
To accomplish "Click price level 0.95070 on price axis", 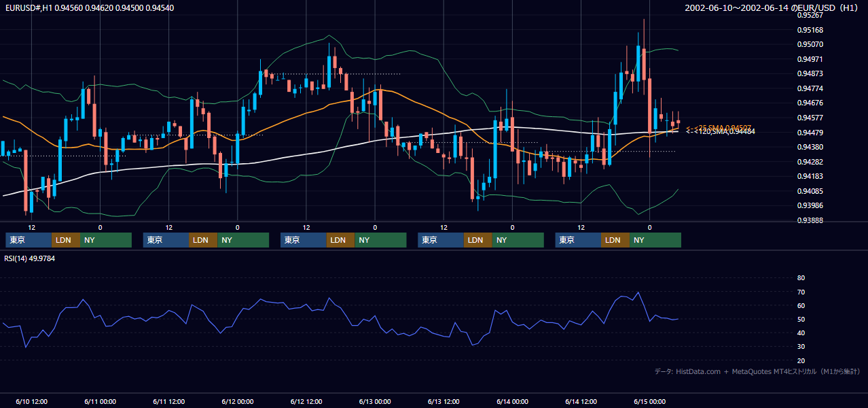I will click(811, 45).
